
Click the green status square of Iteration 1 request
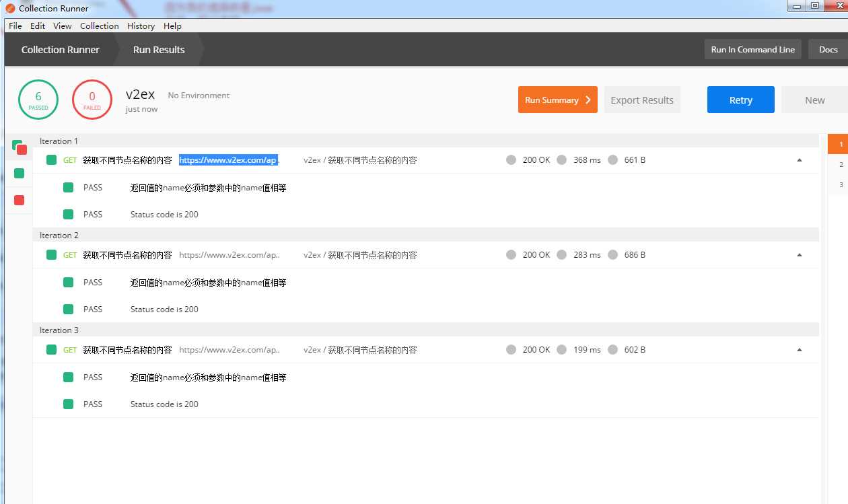pos(51,160)
